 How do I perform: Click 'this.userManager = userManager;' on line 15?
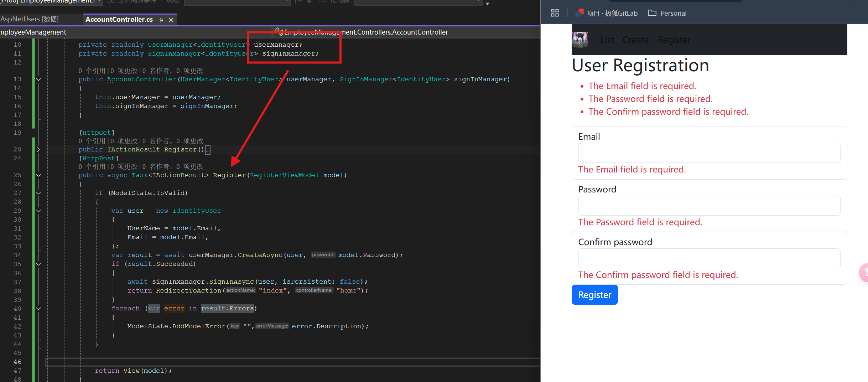pos(158,97)
